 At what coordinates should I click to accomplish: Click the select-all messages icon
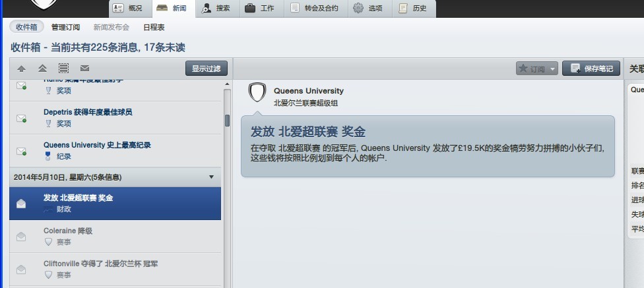(x=63, y=68)
